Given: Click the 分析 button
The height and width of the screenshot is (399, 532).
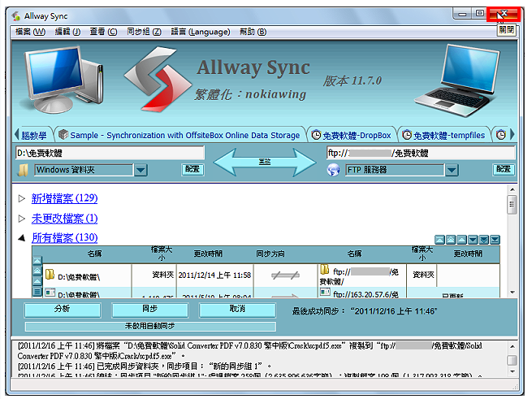Looking at the screenshot, I should tap(63, 310).
